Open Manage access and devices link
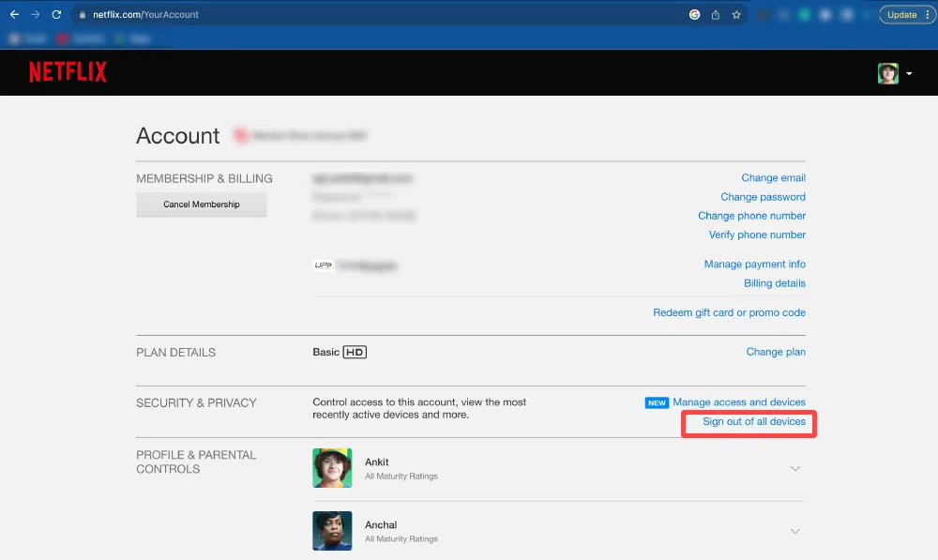Screen dimensions: 938x560 click(x=739, y=402)
